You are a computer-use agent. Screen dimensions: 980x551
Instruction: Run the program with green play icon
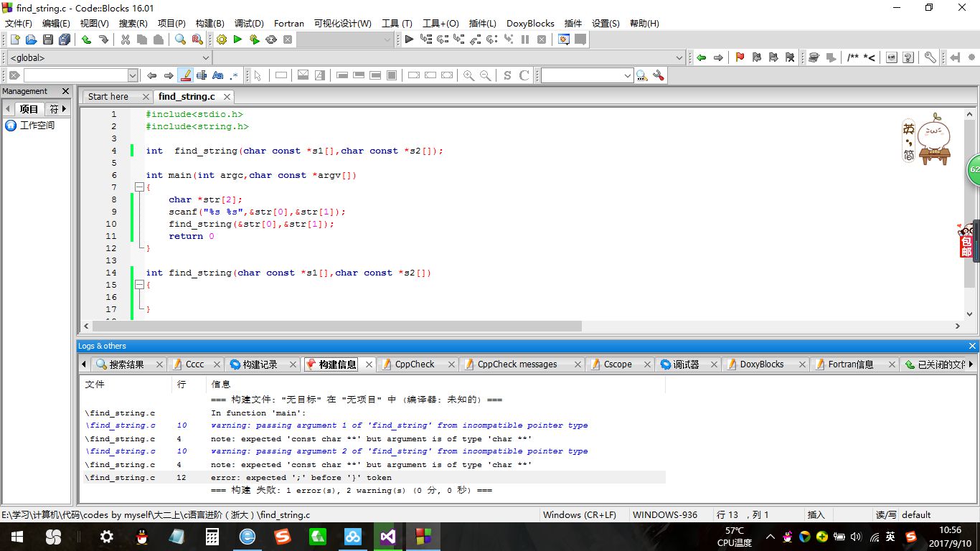237,39
